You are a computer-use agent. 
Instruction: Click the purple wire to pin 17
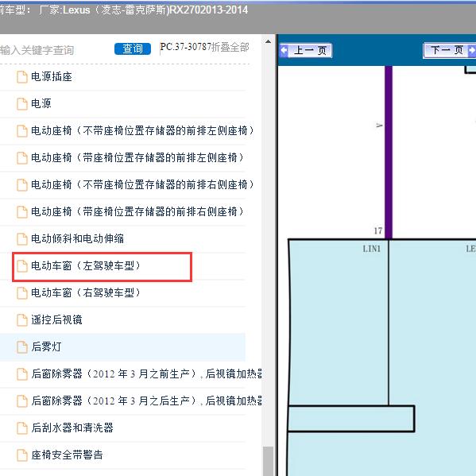[389, 152]
